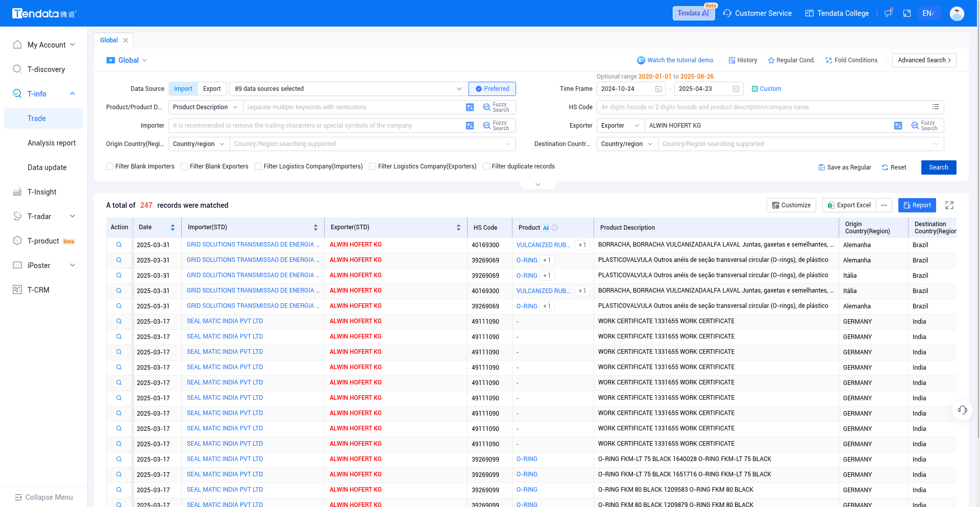Click the Custom time frame option
This screenshot has width=980, height=507.
767,89
